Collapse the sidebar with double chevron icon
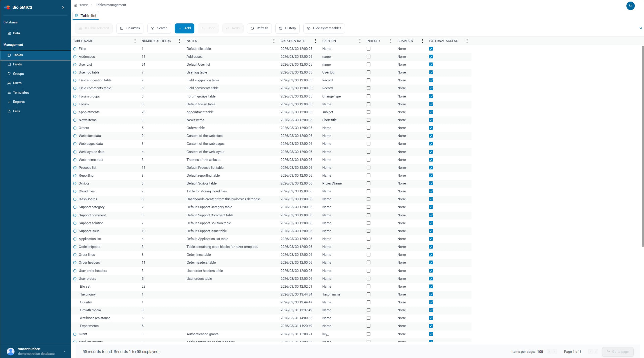This screenshot has width=644, height=358. (63, 7)
